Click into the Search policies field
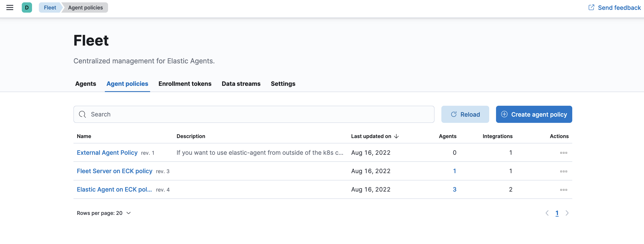This screenshot has width=644, height=244. pos(254,114)
